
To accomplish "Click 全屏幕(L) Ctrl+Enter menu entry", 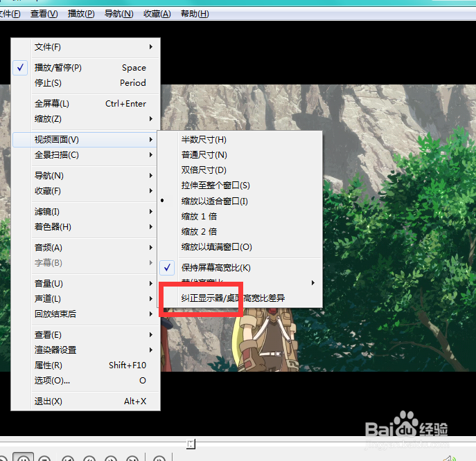I will 86,104.
